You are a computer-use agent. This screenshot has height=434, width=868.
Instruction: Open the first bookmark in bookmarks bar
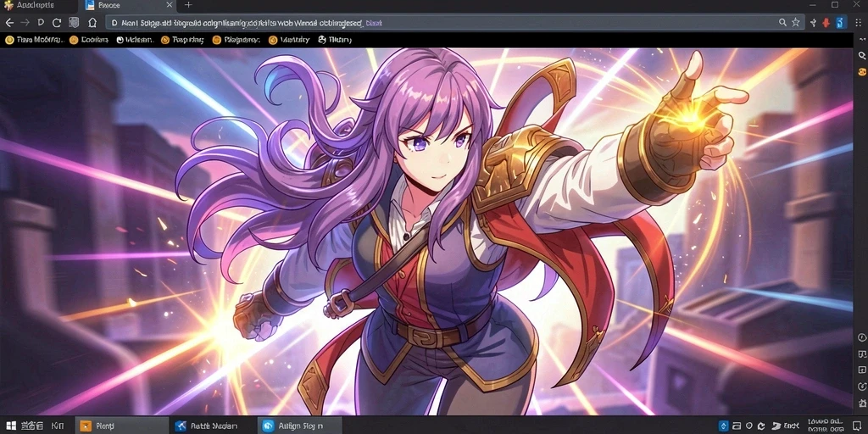pyautogui.click(x=34, y=40)
